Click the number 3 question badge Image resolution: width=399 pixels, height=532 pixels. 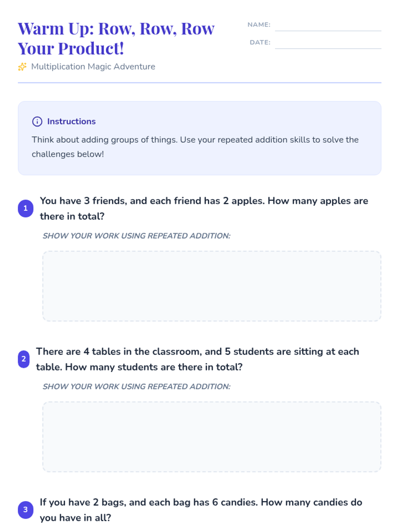[26, 510]
